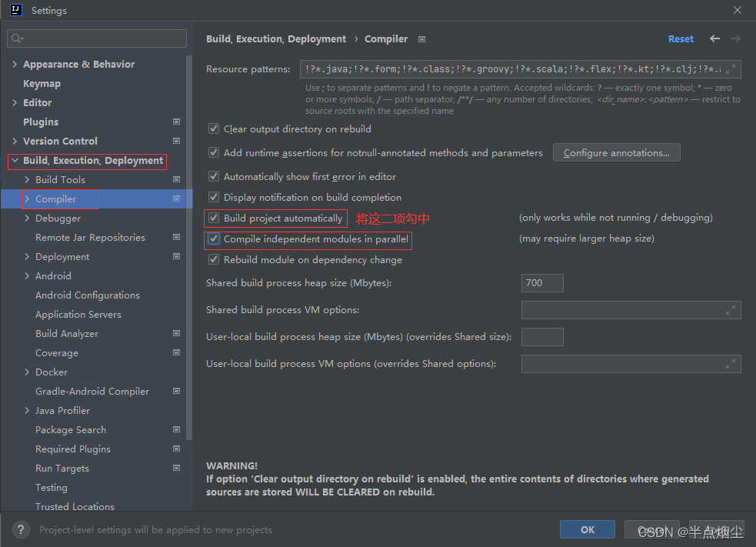Expand the Shared build process VM options field

[731, 310]
